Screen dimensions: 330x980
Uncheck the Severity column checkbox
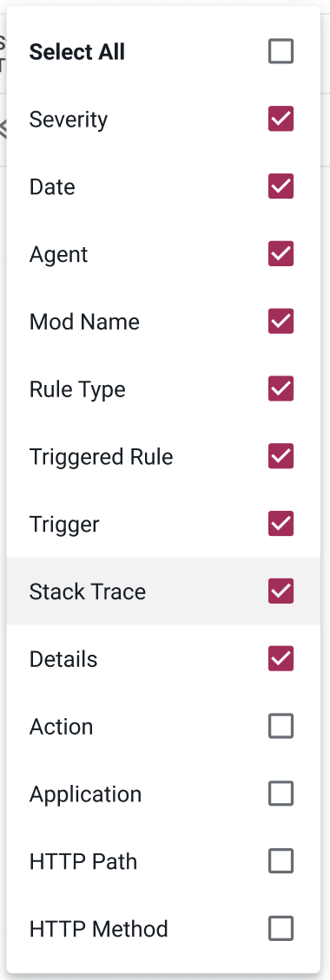[x=280, y=119]
